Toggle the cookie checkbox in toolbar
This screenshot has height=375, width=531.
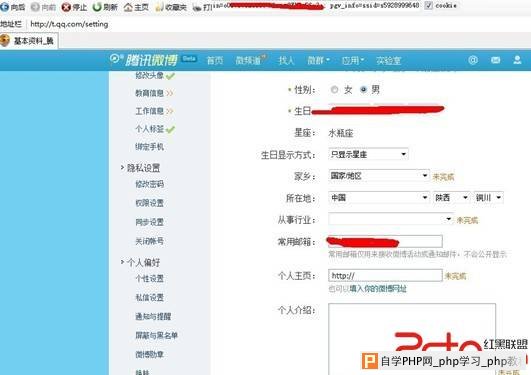[x=428, y=5]
